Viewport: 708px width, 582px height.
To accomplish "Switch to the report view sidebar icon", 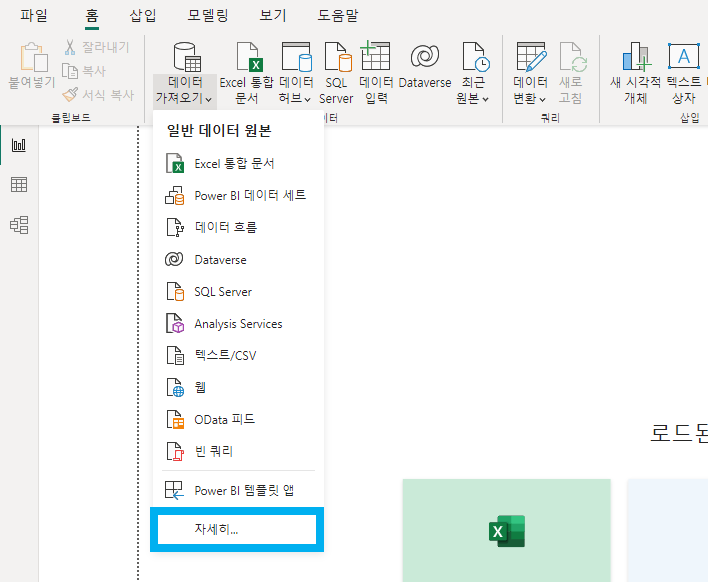I will [x=19, y=145].
